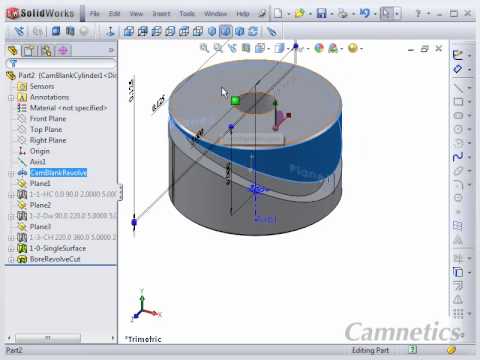Select the Rectangle sketch tool
The image size is (480, 360).
click(458, 101)
